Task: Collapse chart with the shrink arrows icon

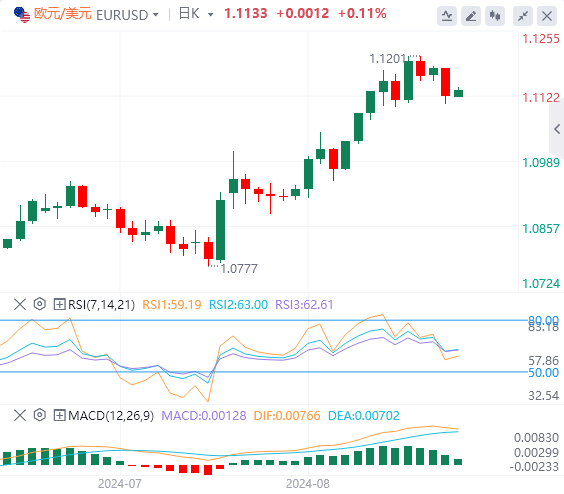Action: (x=523, y=16)
